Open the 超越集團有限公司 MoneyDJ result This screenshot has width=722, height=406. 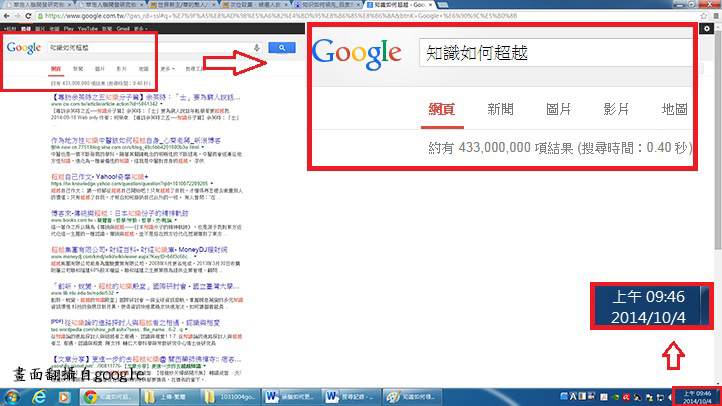point(139,249)
